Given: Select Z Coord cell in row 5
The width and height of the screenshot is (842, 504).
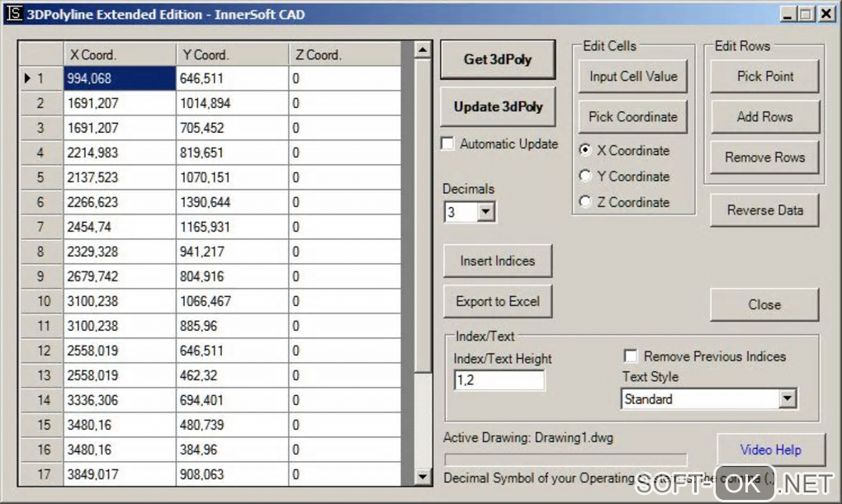Looking at the screenshot, I should 345,177.
